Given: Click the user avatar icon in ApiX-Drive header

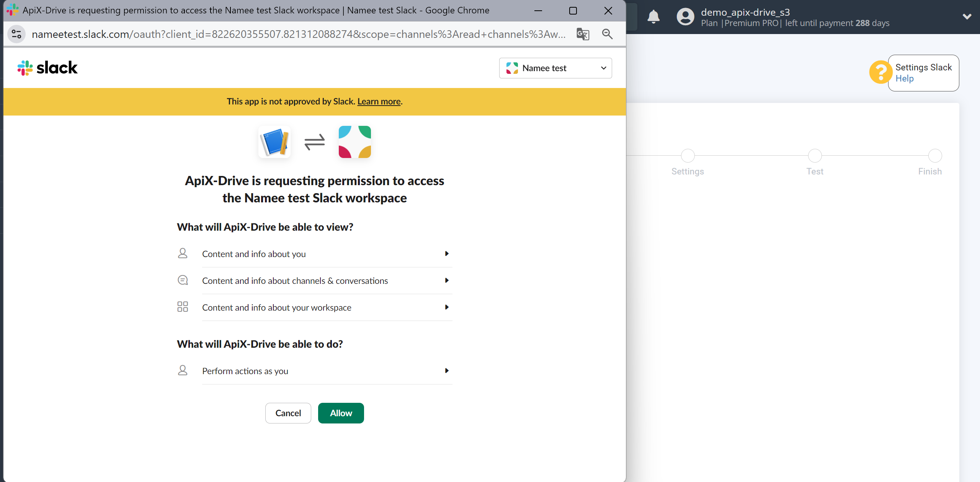Looking at the screenshot, I should click(x=685, y=17).
